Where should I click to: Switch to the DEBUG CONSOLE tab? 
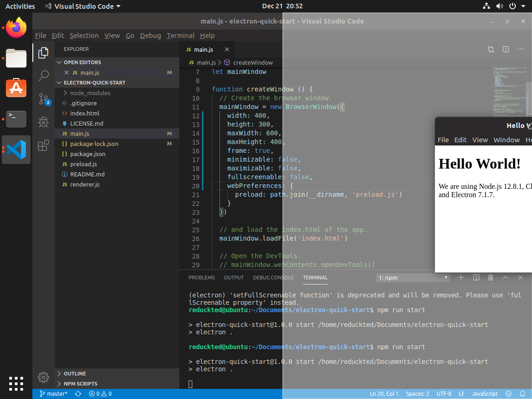click(x=273, y=278)
